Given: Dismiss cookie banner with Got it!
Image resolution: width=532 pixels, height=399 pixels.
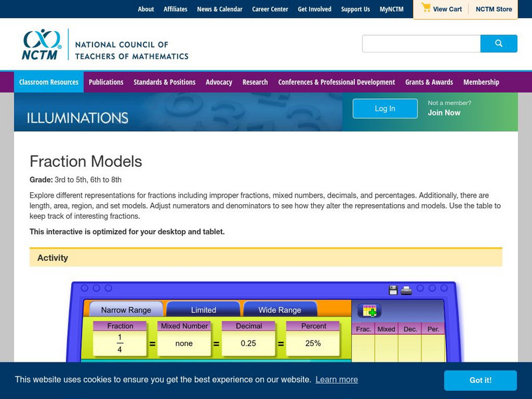Looking at the screenshot, I should 480,380.
